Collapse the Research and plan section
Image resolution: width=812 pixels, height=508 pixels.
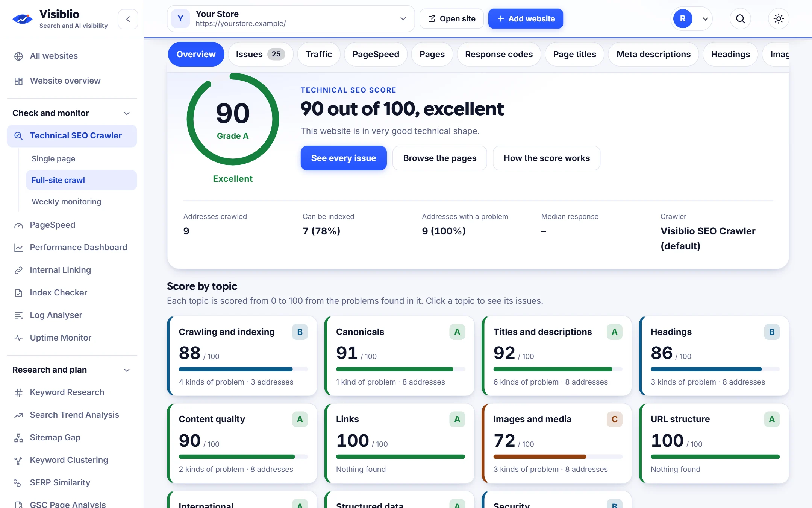click(x=72, y=370)
